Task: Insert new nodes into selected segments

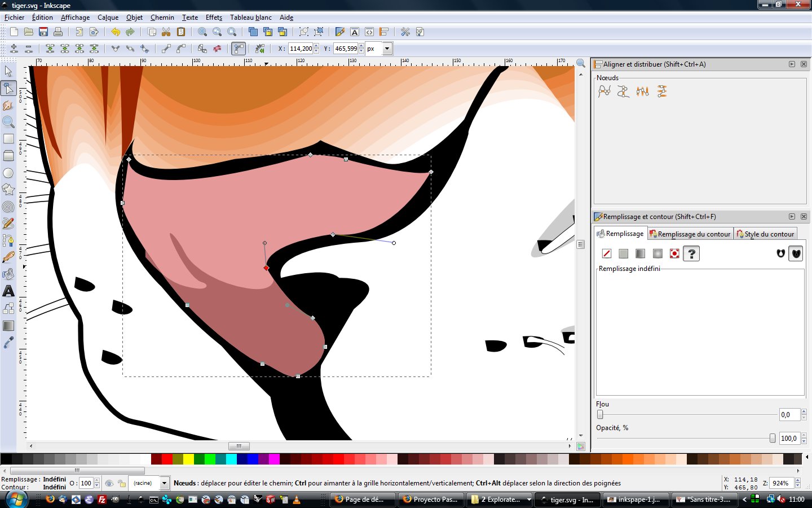Action: [x=14, y=49]
